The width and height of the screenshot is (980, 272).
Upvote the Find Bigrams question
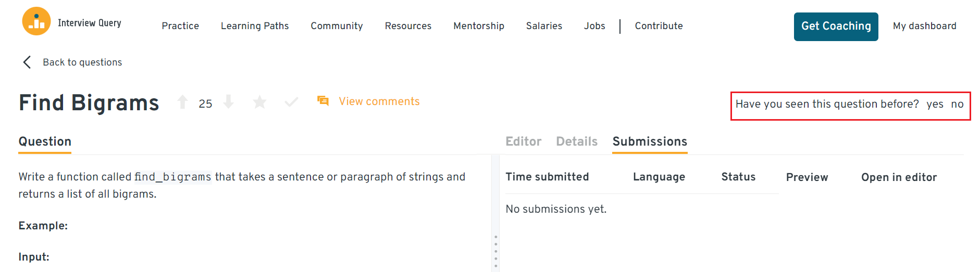pos(182,102)
